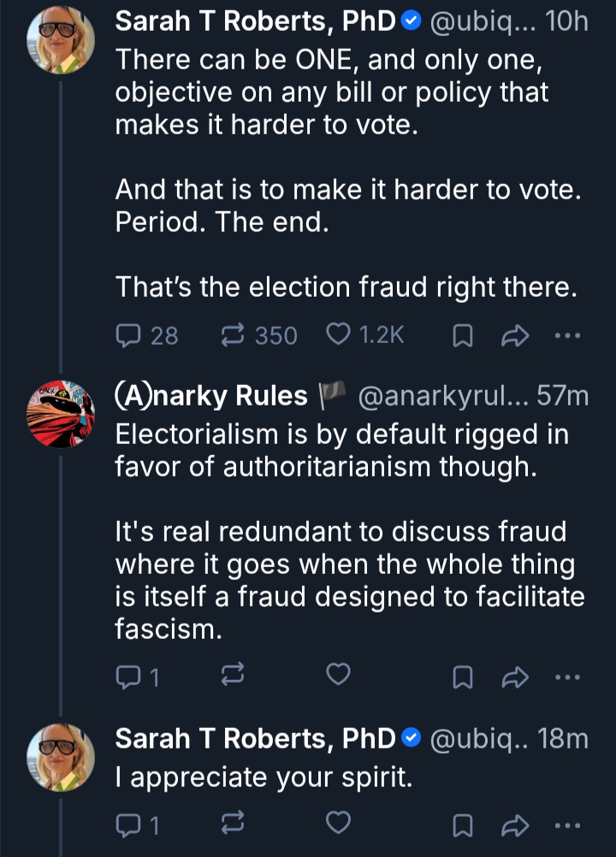Open the (A)narky Rules profile name
Viewport: 616px width, 857px height.
pos(210,396)
